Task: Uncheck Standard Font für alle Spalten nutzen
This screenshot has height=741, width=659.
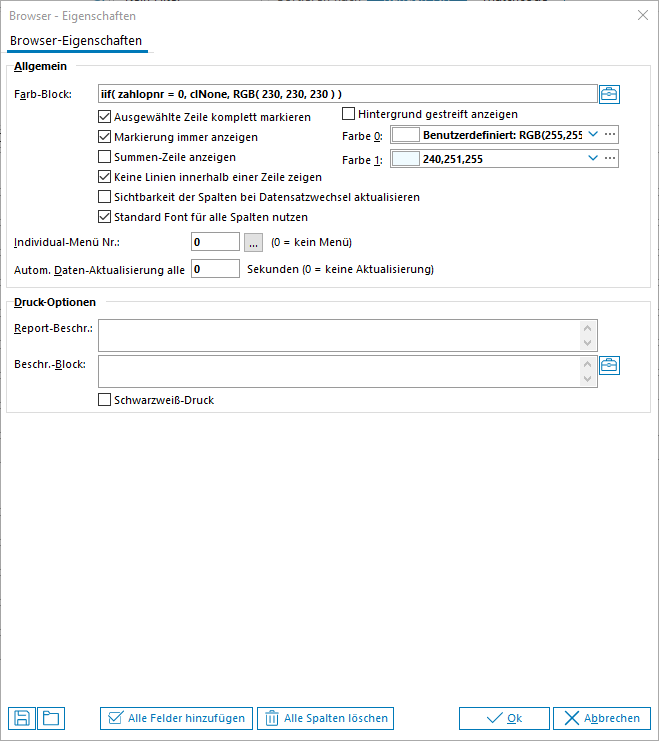Action: 105,217
